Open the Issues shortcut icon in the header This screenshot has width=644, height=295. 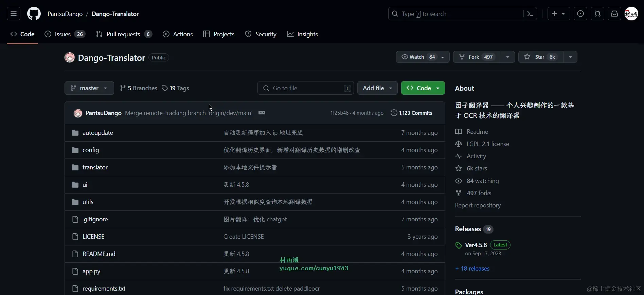[x=580, y=14]
